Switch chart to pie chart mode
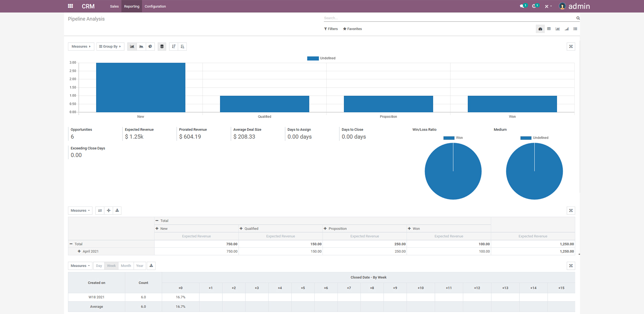 150,47
